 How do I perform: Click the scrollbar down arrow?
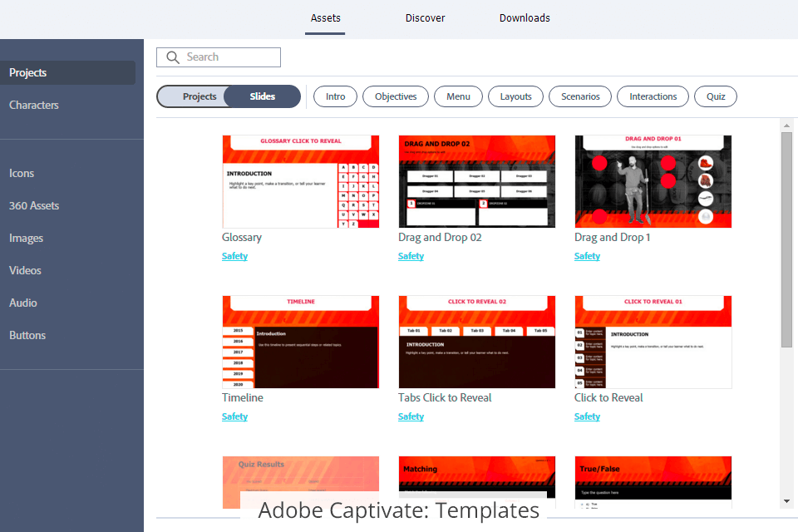click(786, 501)
